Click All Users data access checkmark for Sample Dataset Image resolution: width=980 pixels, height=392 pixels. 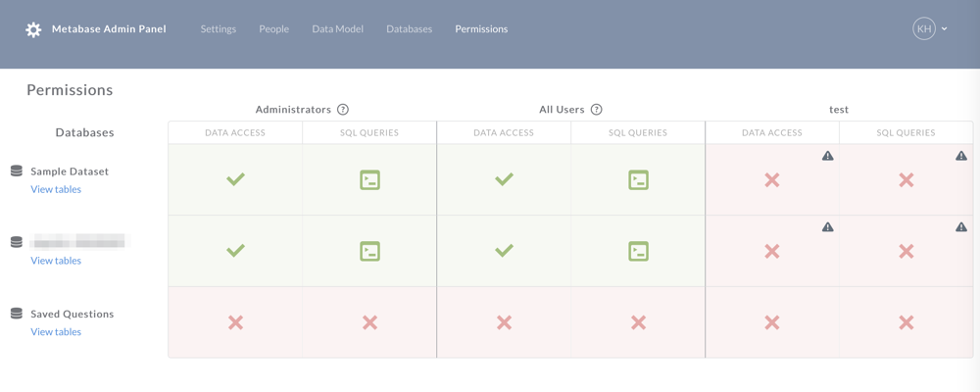pos(505,180)
